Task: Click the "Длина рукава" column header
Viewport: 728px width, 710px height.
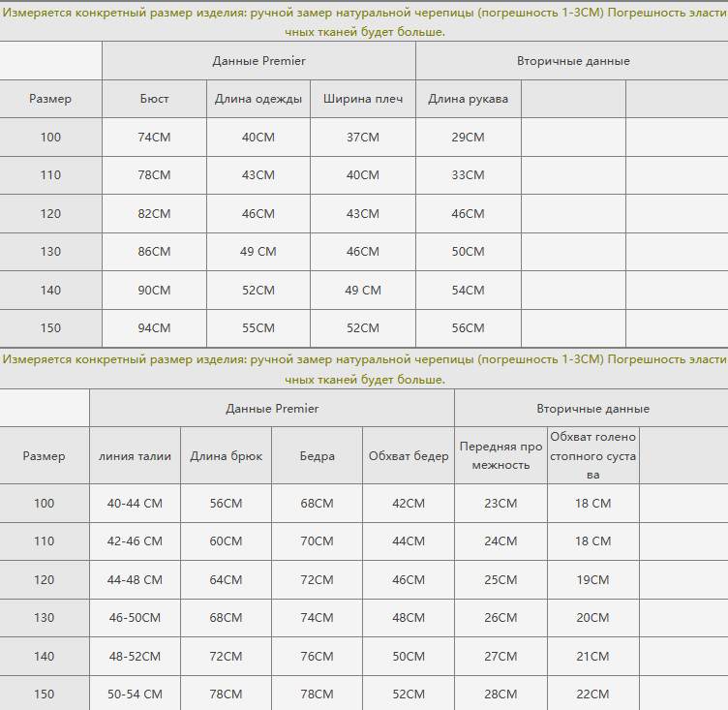Action: 469,99
